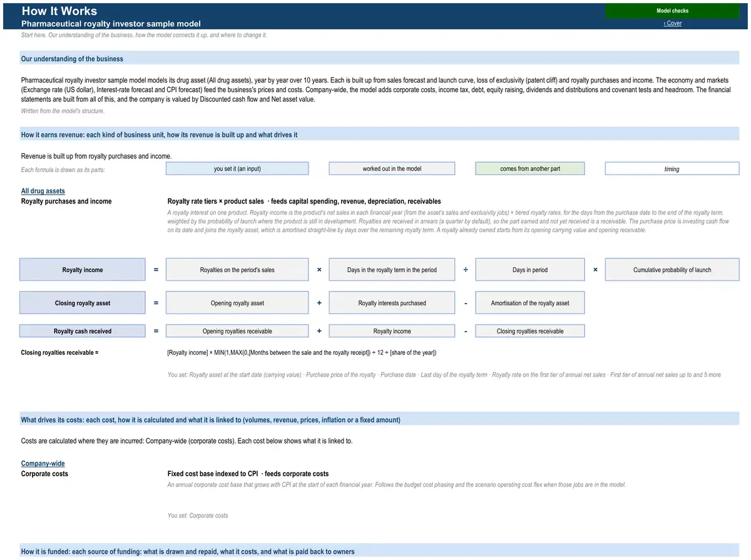Screen dimensions: 751x560
Task: Click 'Royalty interests purchased' box
Action: point(392,303)
